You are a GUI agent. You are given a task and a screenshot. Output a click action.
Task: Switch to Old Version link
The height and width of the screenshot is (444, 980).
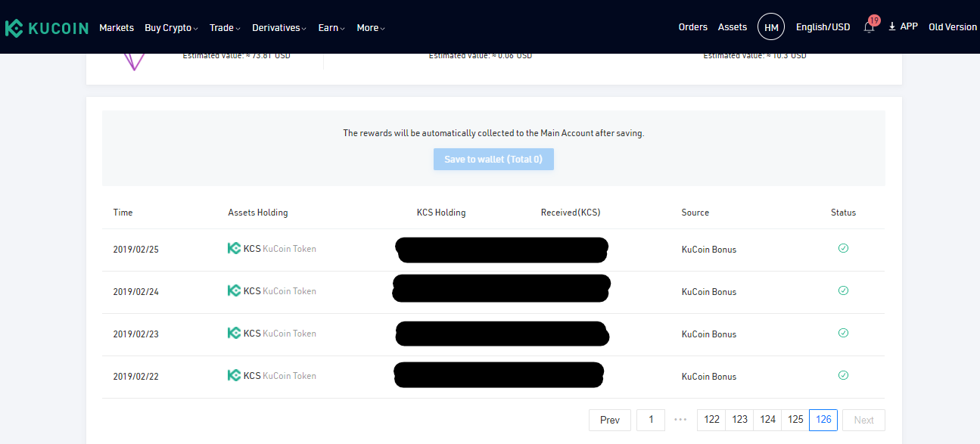953,26
